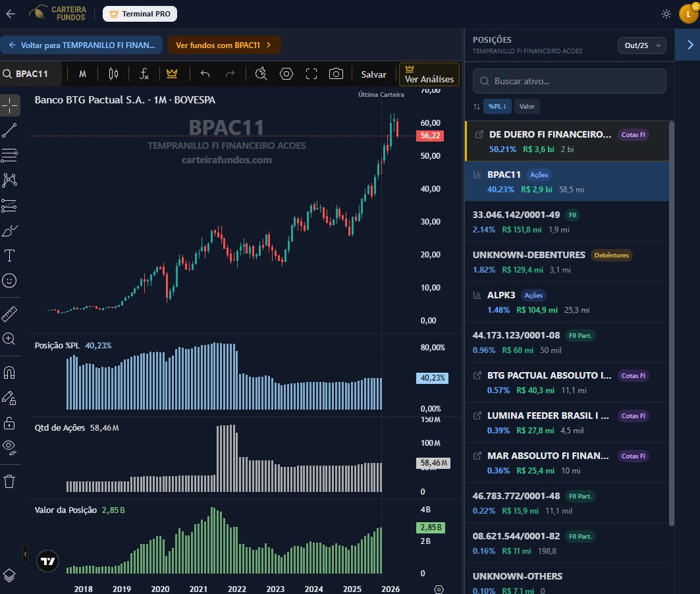Sort positions by %PL
700x594 pixels.
[x=497, y=106]
